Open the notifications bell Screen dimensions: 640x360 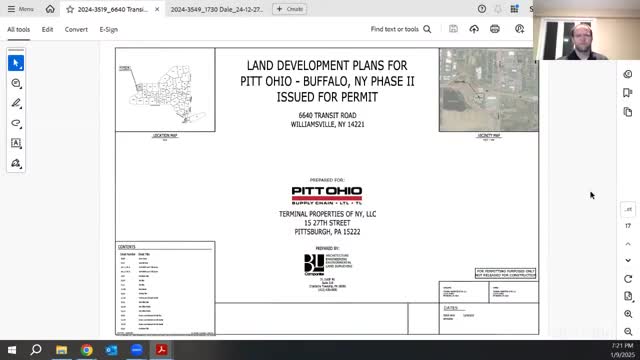(x=498, y=9)
